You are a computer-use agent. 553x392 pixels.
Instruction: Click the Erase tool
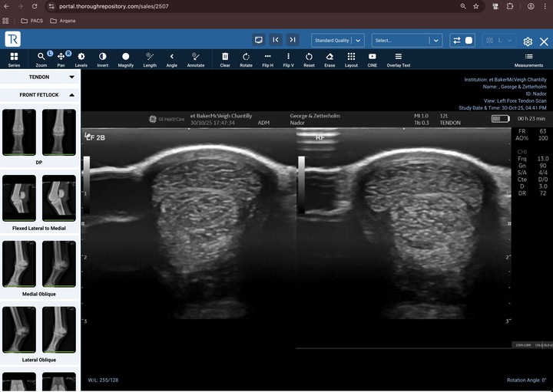coord(329,58)
